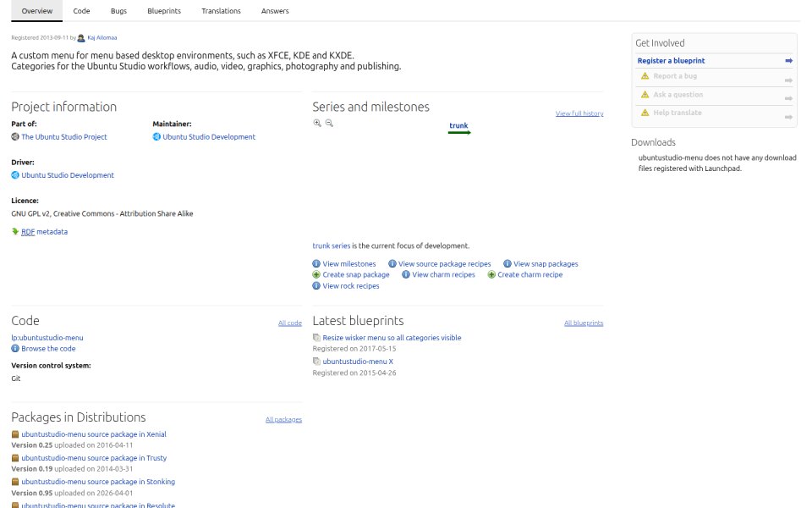Click the Xenial source package box icon
Viewport: 812px width, 508px height.
(x=15, y=434)
